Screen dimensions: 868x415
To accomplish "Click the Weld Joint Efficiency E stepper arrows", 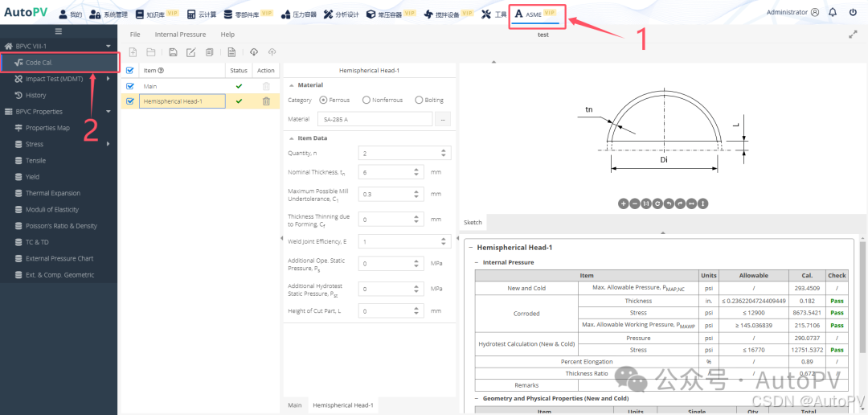I will point(443,241).
